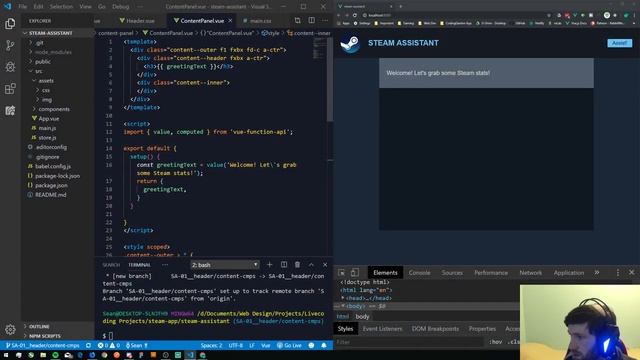Click the git branch name in status bar
The height and width of the screenshot is (360, 640).
42,345
